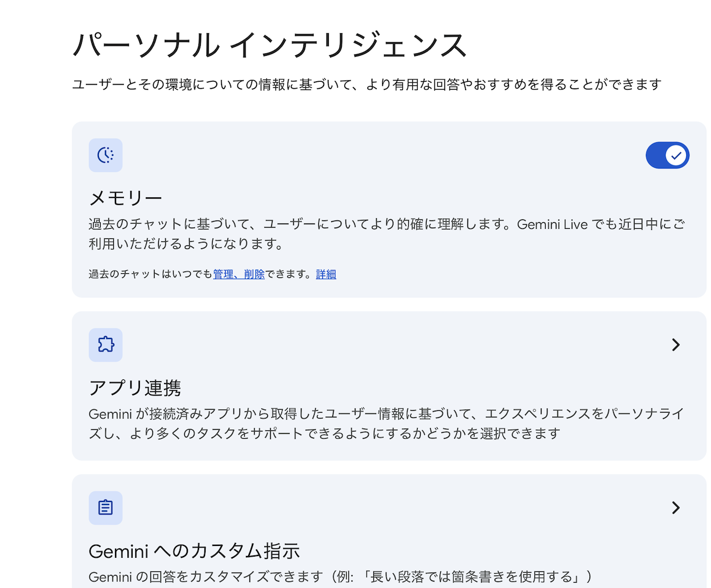Click the メモリー heading text
711x588 pixels.
(125, 198)
